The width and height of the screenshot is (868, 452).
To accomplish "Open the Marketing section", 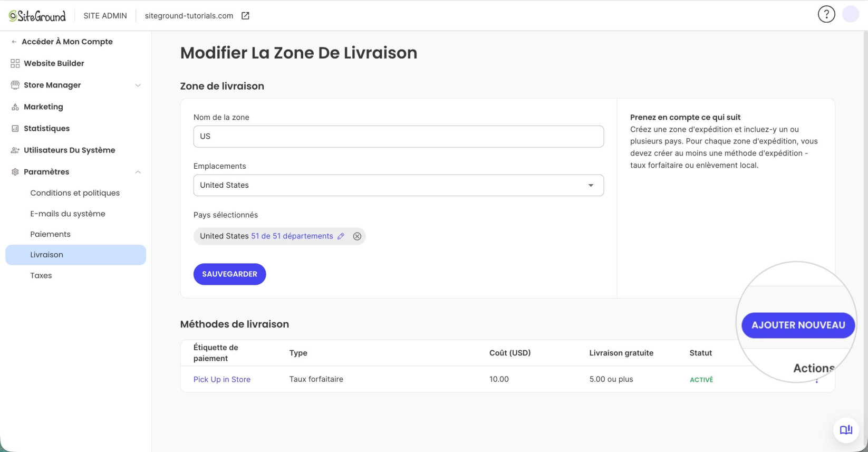I will (43, 107).
